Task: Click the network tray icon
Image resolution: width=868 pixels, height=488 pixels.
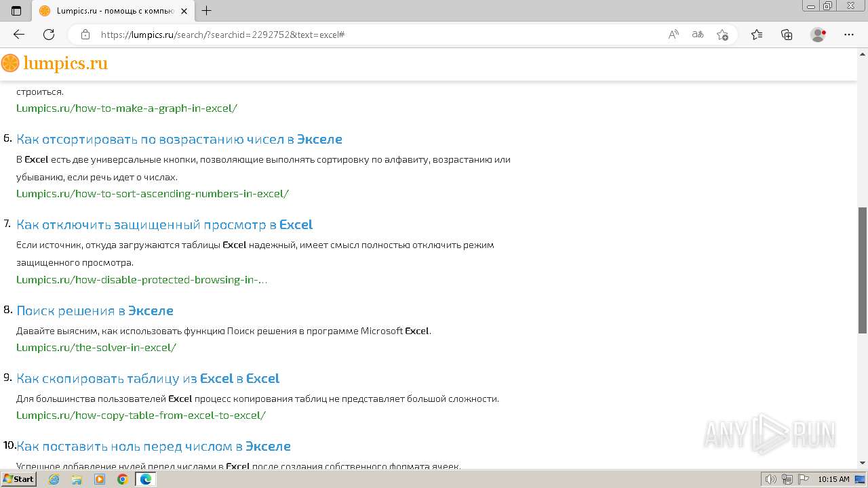Action: click(787, 479)
